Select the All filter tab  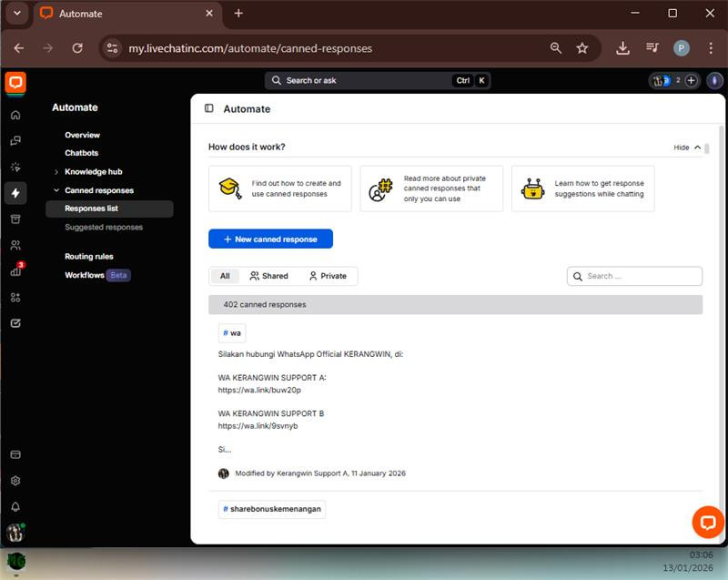[225, 276]
